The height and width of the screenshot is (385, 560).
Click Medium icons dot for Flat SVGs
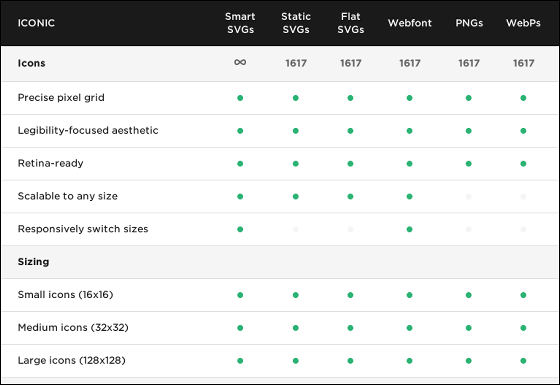coord(350,328)
